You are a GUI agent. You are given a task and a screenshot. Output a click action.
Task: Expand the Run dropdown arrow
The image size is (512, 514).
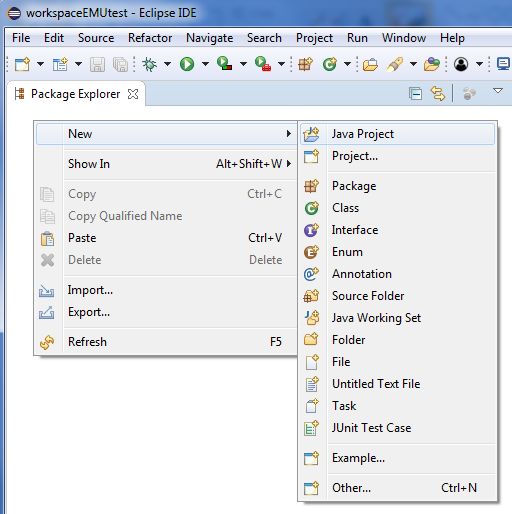pyautogui.click(x=206, y=64)
